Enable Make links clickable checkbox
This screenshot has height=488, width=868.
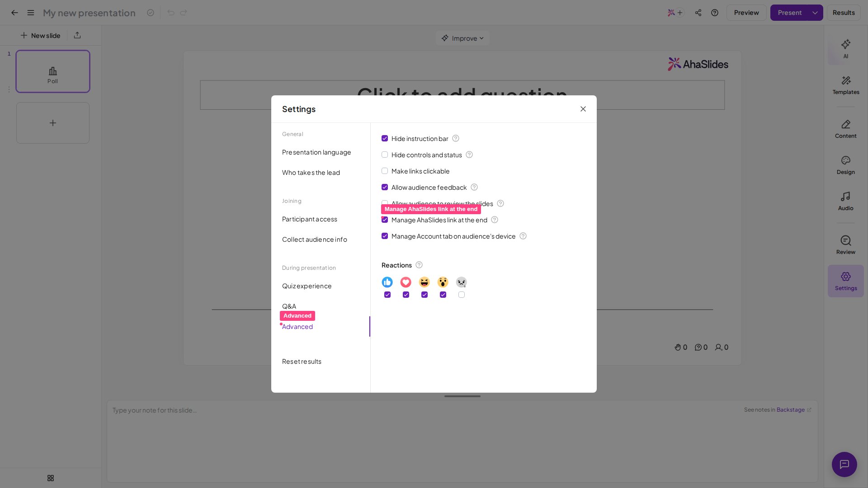pyautogui.click(x=385, y=171)
